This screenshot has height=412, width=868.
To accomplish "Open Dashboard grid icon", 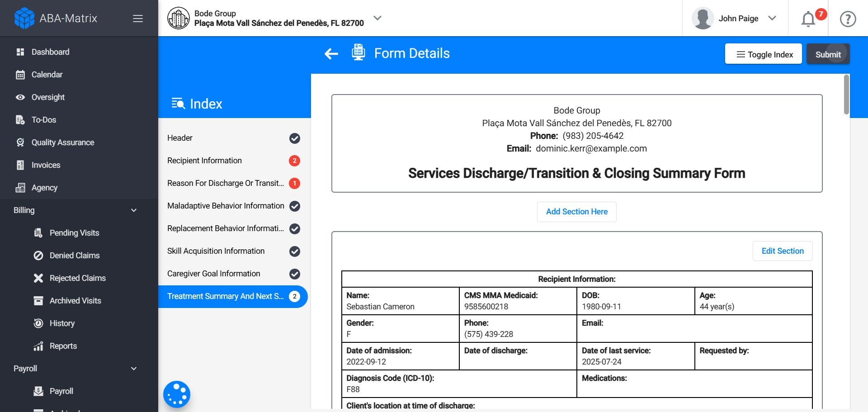I will pyautogui.click(x=20, y=52).
